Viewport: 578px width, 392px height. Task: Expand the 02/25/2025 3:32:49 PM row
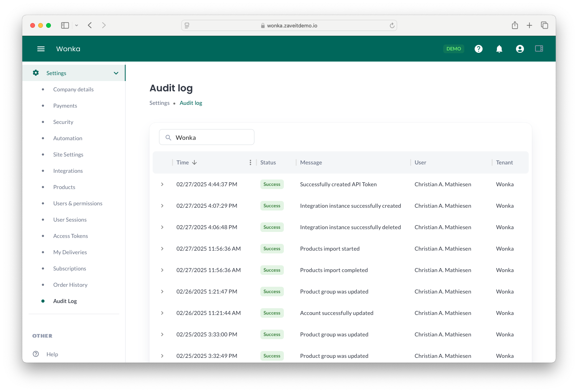(x=162, y=356)
